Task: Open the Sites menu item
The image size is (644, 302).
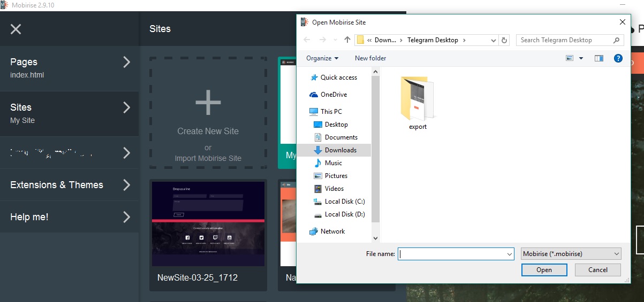Action: tap(69, 113)
